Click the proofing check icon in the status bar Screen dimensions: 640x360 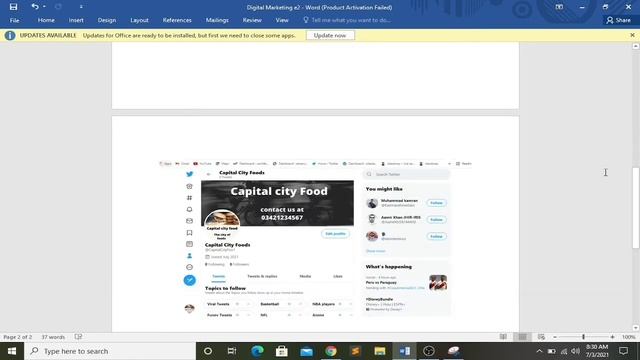point(78,337)
